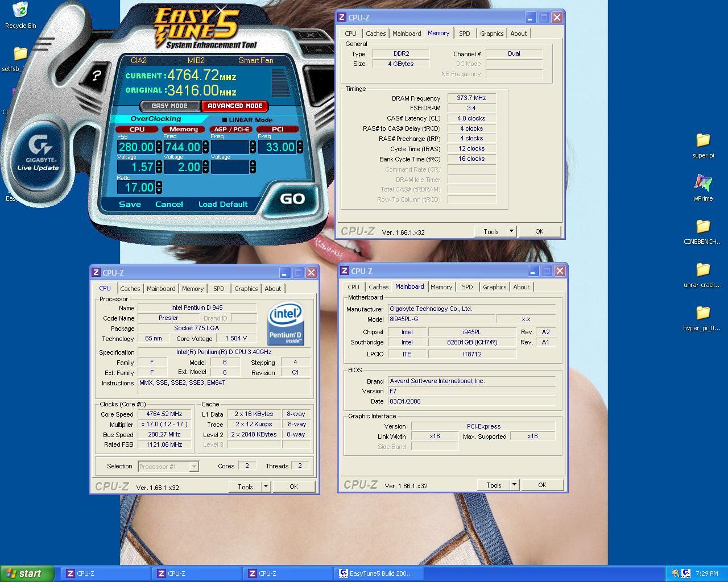Image resolution: width=728 pixels, height=582 pixels.
Task: Select the CIA2 tab in EasyTune5
Action: [139, 60]
